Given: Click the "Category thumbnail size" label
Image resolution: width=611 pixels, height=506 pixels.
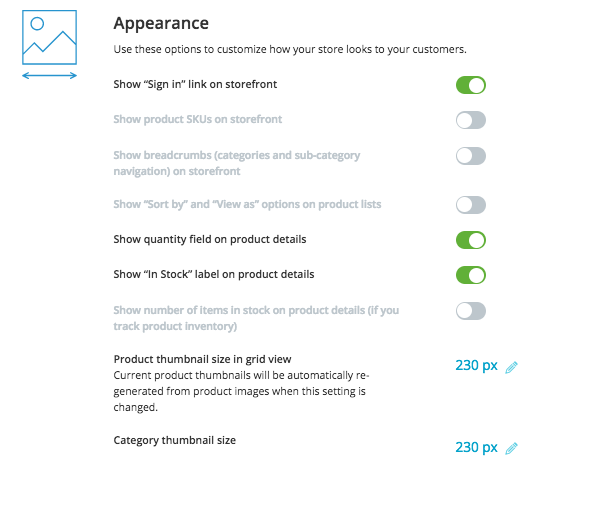Looking at the screenshot, I should [175, 440].
